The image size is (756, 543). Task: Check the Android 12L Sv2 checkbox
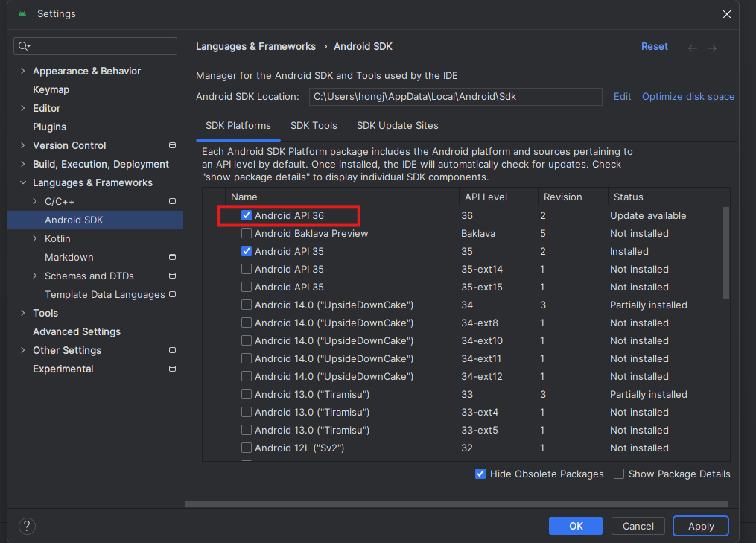point(247,448)
